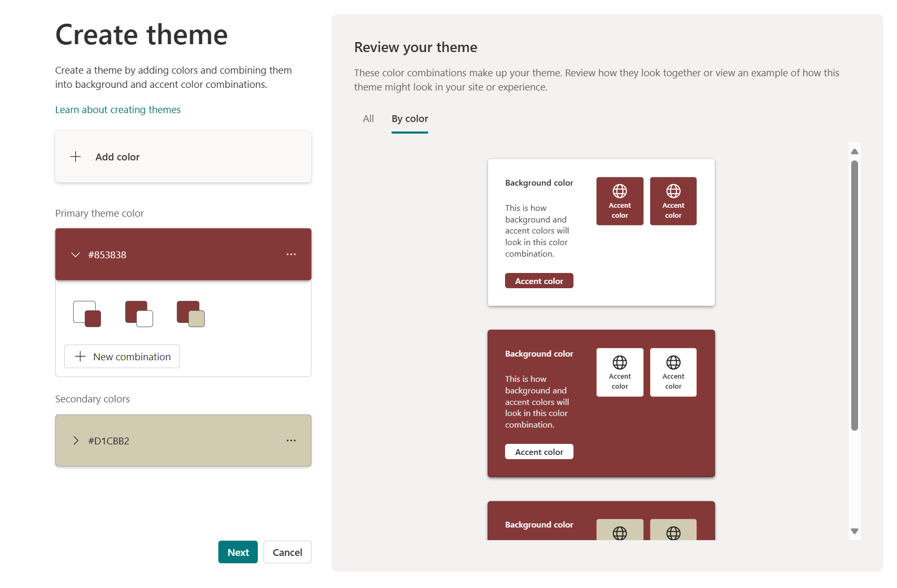The image size is (897, 588).
Task: Click the plus icon beside New combination
Action: pos(79,356)
